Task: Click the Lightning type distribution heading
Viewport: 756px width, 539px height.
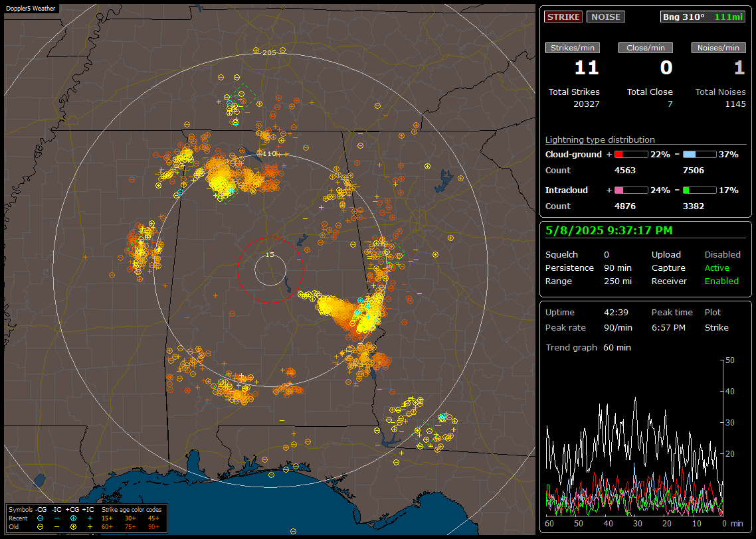Action: pos(600,139)
